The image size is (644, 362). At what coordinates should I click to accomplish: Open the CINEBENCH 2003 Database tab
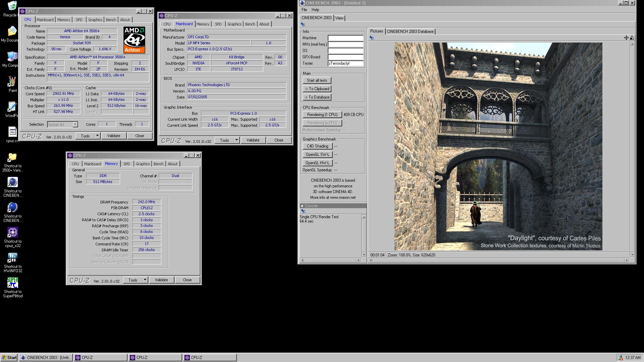tap(410, 32)
